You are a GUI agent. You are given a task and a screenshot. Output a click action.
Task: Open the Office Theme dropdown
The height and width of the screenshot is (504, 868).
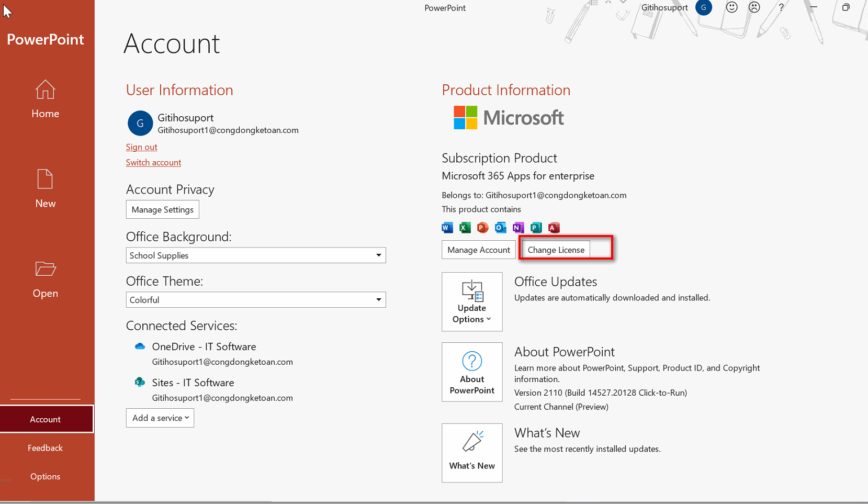click(x=256, y=300)
